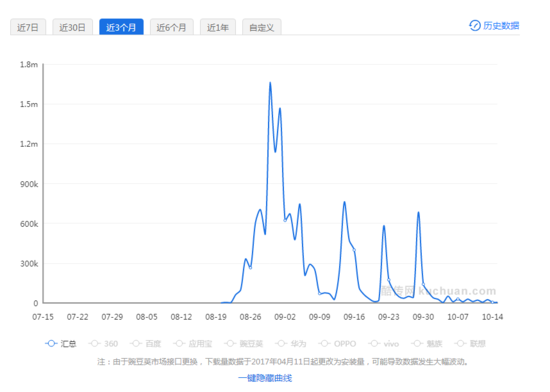Select the 近30日 time range tab
This screenshot has width=550, height=392.
pos(73,27)
